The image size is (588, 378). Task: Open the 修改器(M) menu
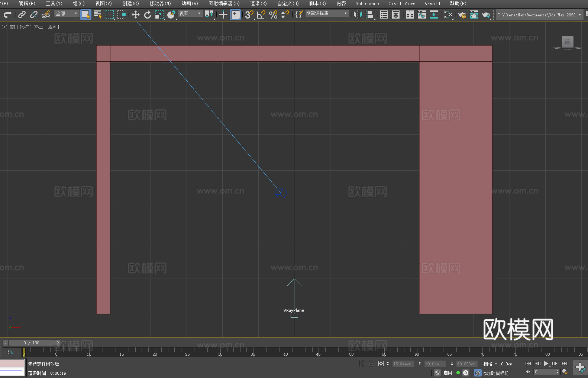tap(160, 3)
